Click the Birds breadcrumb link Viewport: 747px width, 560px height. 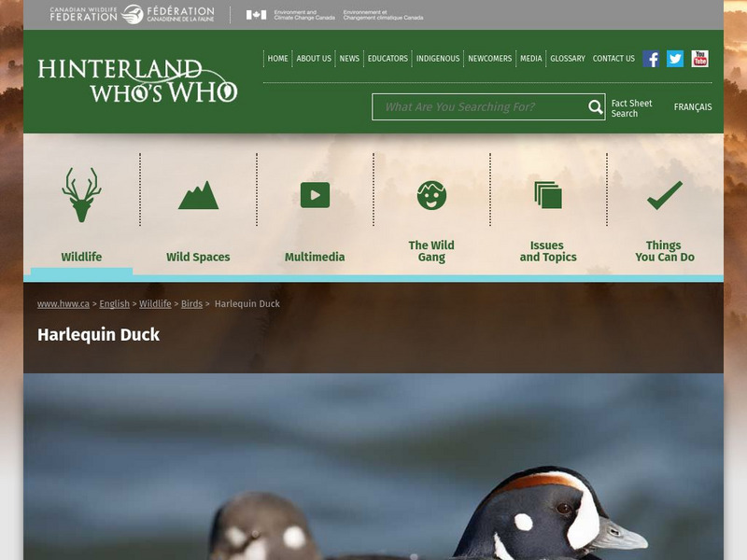(x=193, y=303)
